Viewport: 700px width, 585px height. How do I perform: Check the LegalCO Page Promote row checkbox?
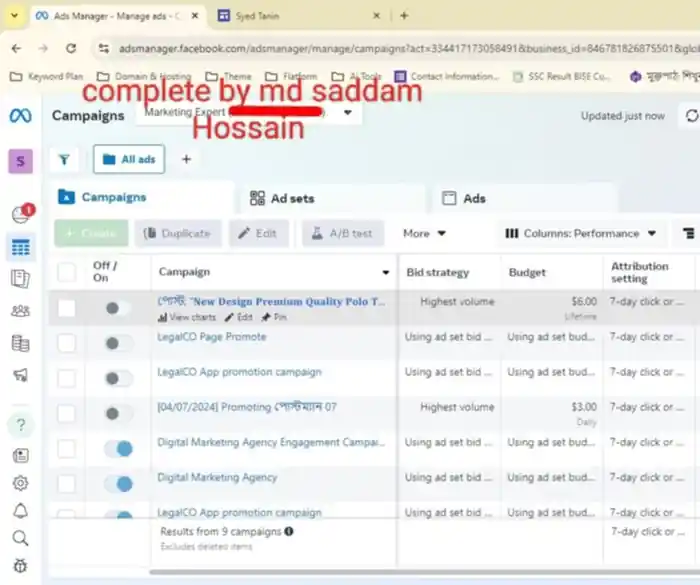tap(67, 343)
